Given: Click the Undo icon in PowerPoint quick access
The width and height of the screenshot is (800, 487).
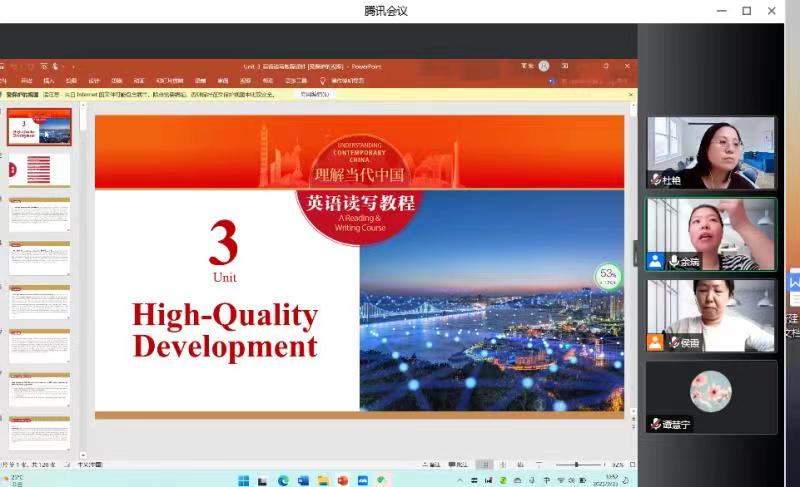Looking at the screenshot, I should click(14, 66).
